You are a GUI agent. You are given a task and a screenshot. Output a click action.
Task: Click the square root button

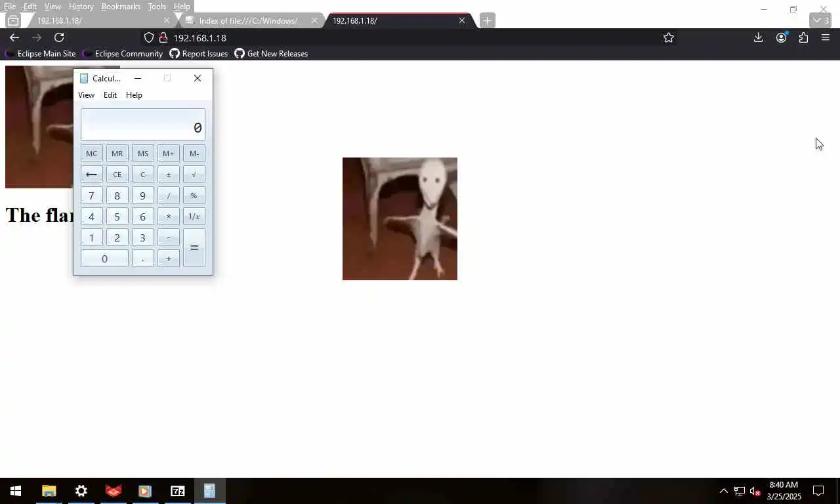click(194, 175)
